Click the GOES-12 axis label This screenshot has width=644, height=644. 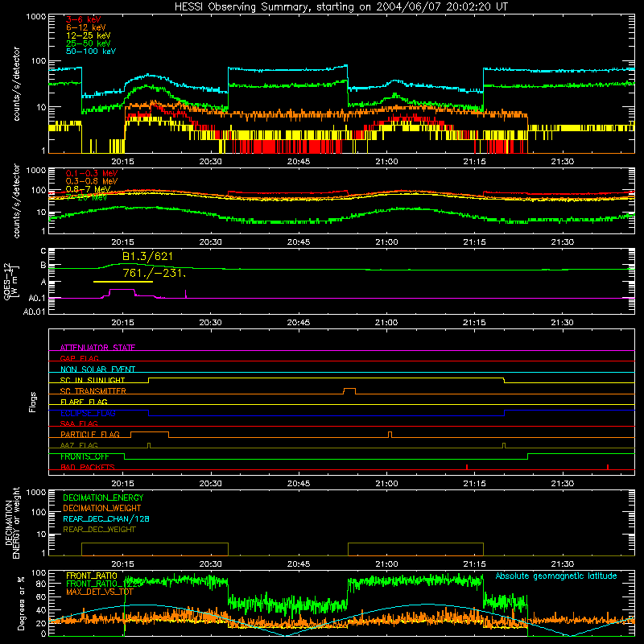[11, 282]
